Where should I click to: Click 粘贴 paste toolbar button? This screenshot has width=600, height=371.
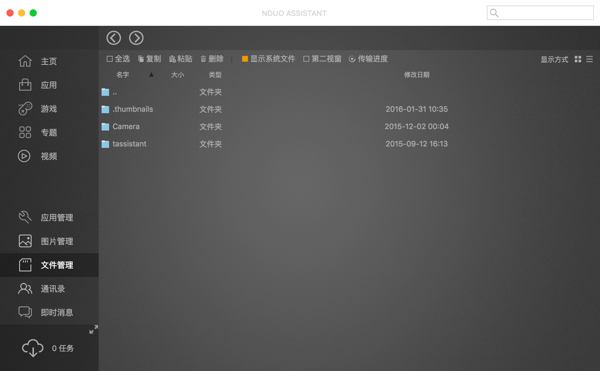pos(181,59)
